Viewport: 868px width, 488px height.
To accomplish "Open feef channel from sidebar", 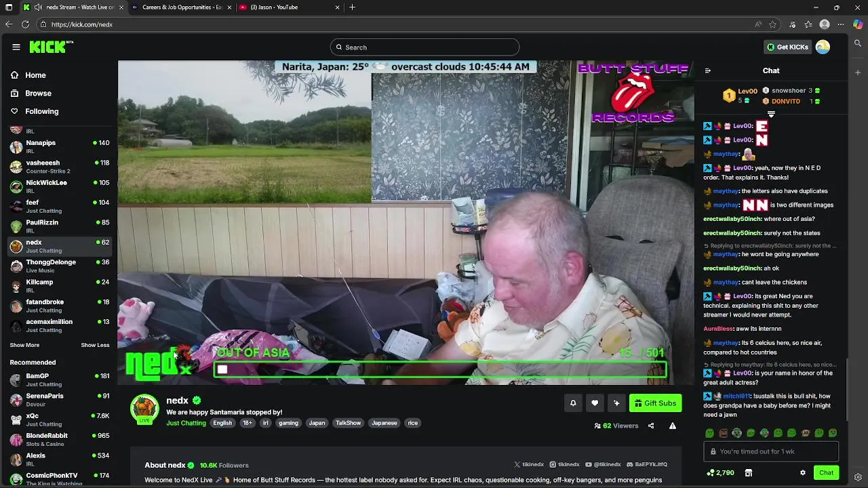I will click(x=59, y=206).
